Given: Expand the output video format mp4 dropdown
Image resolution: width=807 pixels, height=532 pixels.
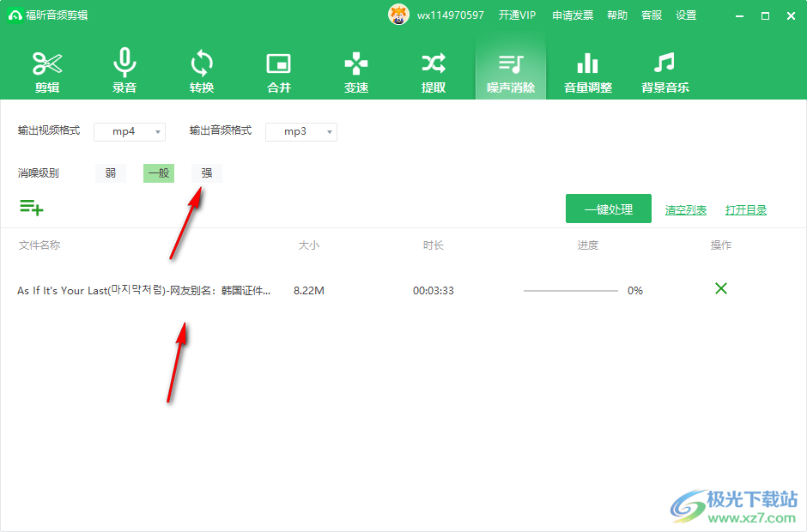Looking at the screenshot, I should click(129, 131).
